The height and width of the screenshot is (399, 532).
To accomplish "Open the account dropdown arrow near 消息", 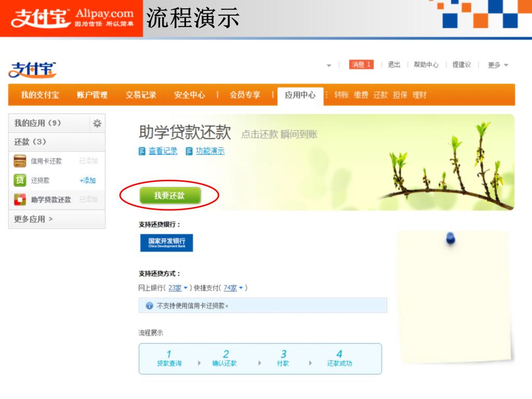I will pos(329,65).
